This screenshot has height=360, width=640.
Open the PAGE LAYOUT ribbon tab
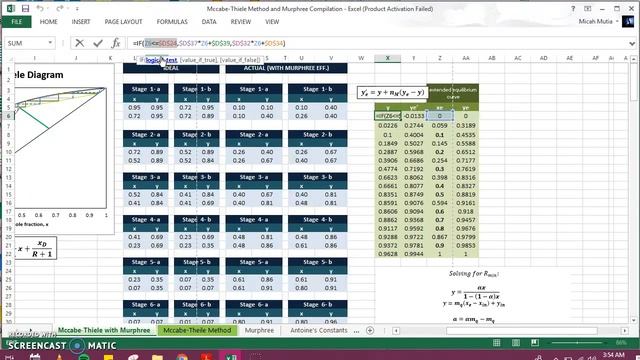pyautogui.click(x=123, y=22)
